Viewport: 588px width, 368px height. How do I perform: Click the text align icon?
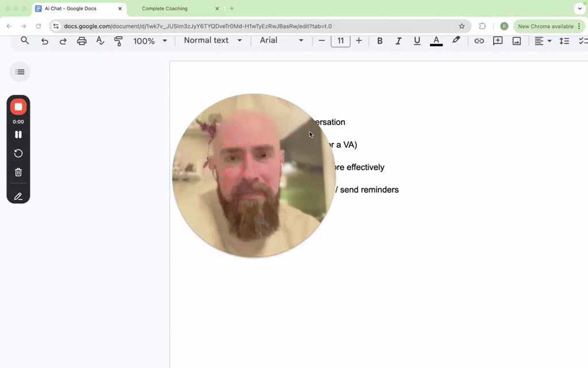pyautogui.click(x=539, y=41)
